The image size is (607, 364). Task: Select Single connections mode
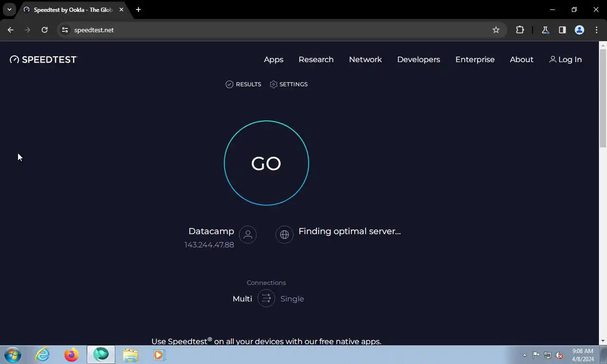(x=292, y=299)
